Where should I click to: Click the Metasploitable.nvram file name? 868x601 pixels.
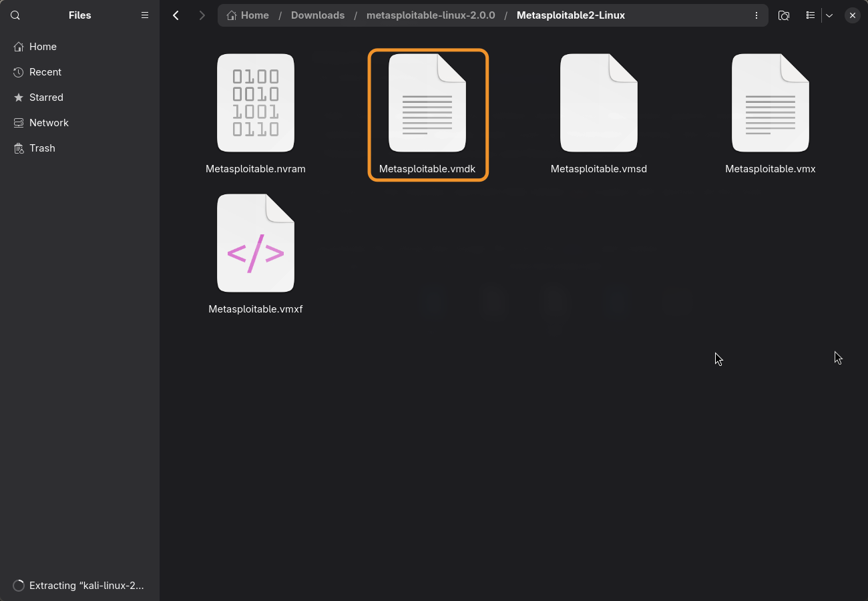[x=256, y=169]
